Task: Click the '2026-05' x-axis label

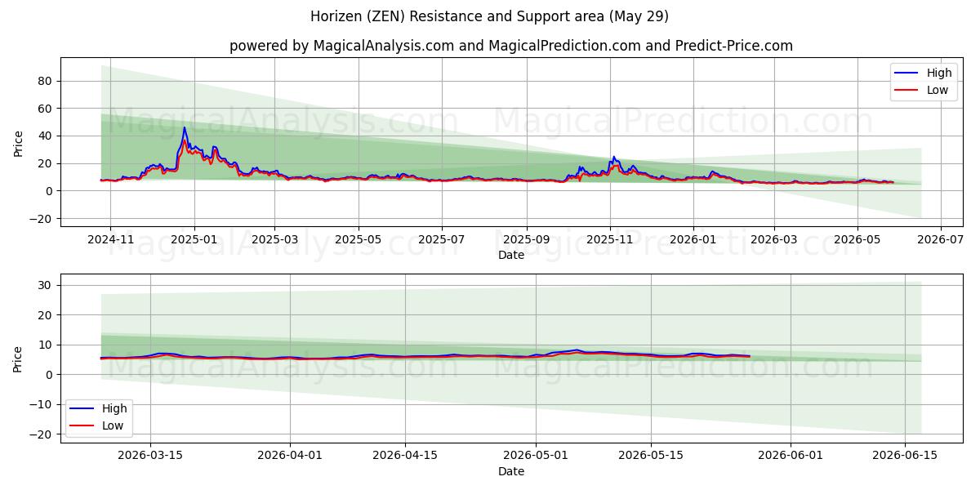Action: point(857,240)
